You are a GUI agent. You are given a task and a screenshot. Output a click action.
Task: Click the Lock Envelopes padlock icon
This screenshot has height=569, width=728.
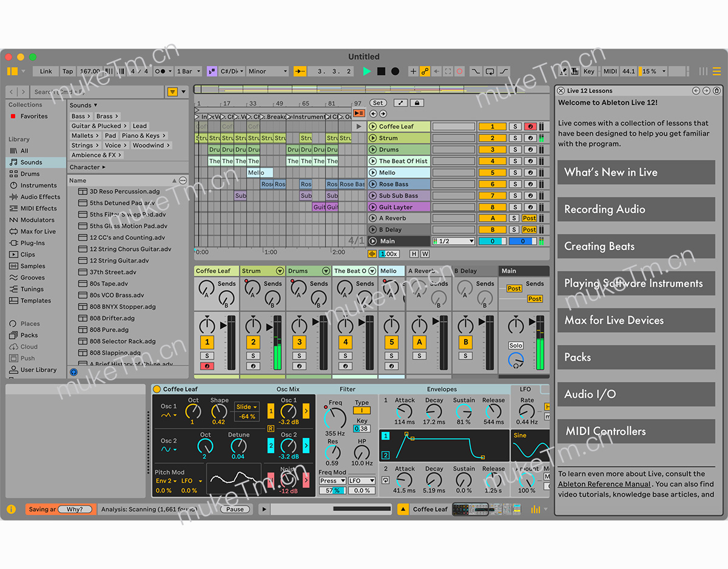point(416,103)
